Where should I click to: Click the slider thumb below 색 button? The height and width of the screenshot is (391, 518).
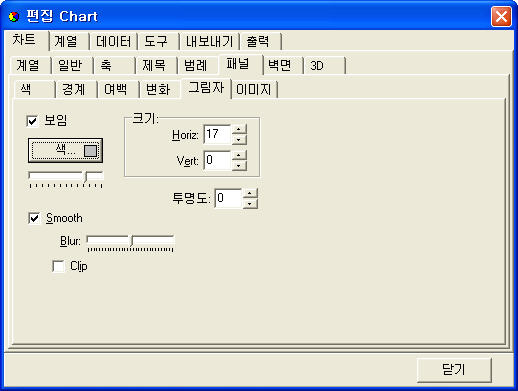click(85, 176)
